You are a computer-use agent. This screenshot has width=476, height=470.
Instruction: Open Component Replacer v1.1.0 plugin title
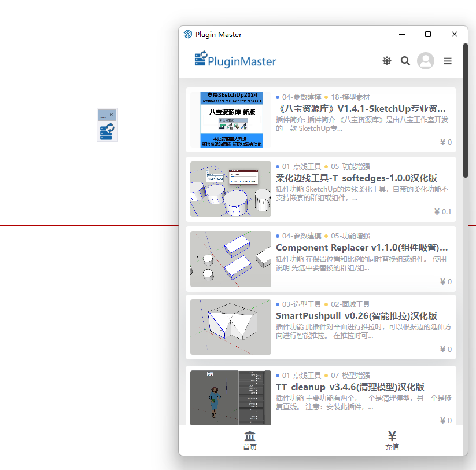(361, 247)
